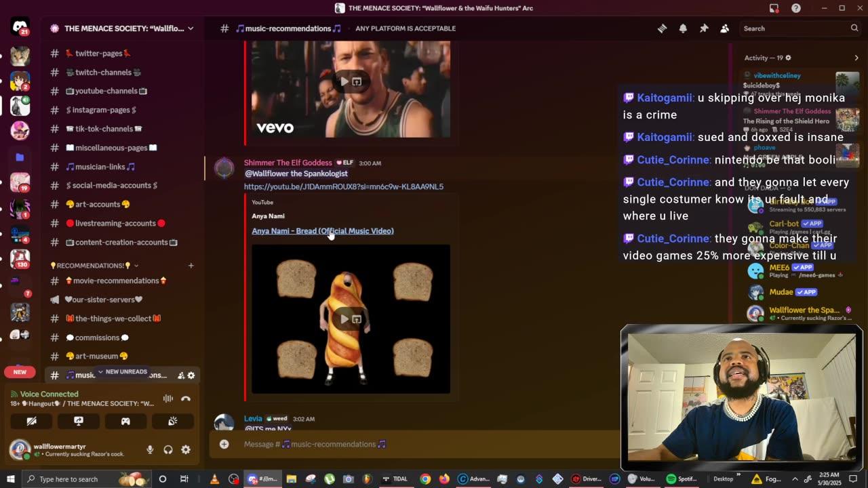This screenshot has width=868, height=488.
Task: Focus the channel Search field
Action: point(800,28)
